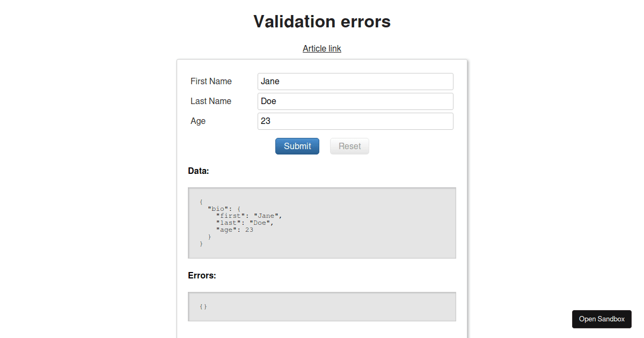The width and height of the screenshot is (644, 338).
Task: Click the Open Sandbox button
Action: pyautogui.click(x=602, y=319)
